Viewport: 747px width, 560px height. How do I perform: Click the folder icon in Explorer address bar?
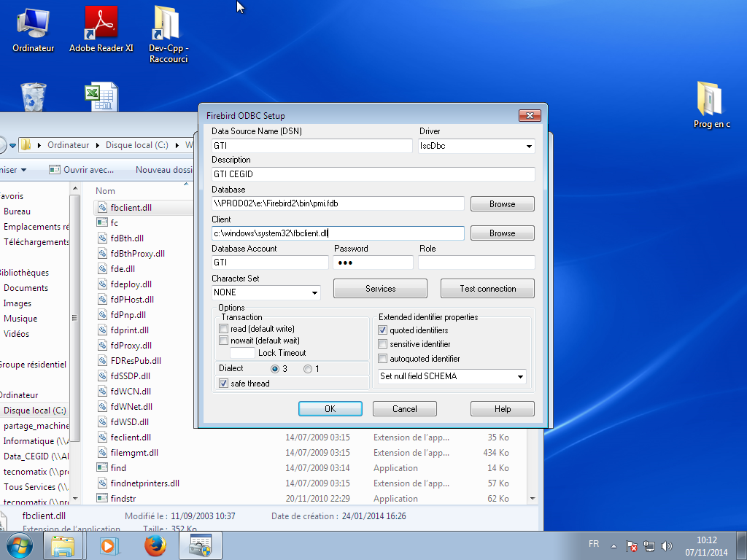point(26,145)
